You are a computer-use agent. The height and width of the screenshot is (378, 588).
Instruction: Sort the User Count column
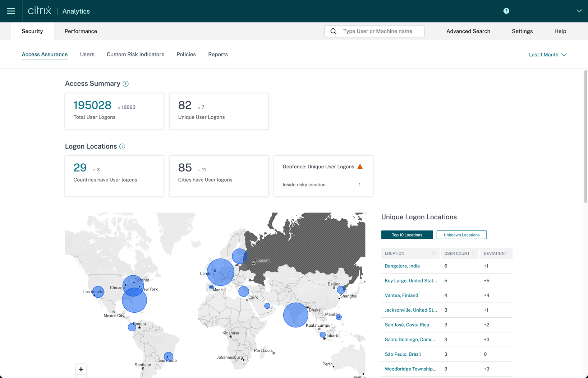tap(473, 253)
